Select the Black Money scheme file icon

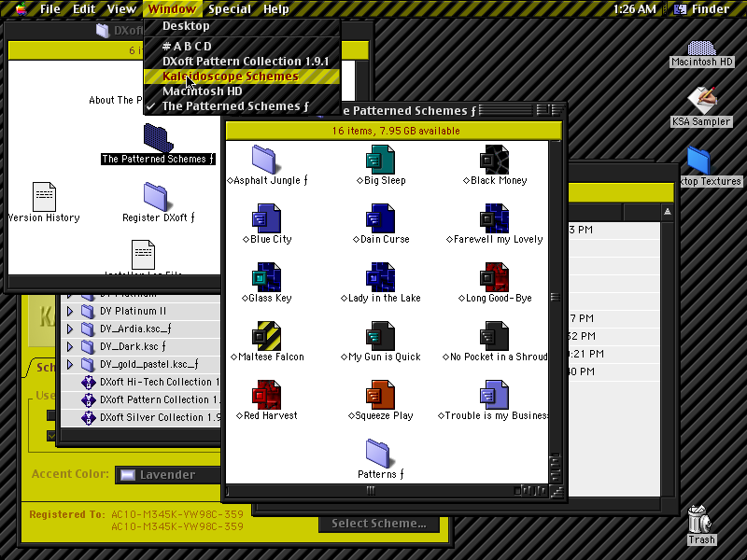(x=494, y=159)
